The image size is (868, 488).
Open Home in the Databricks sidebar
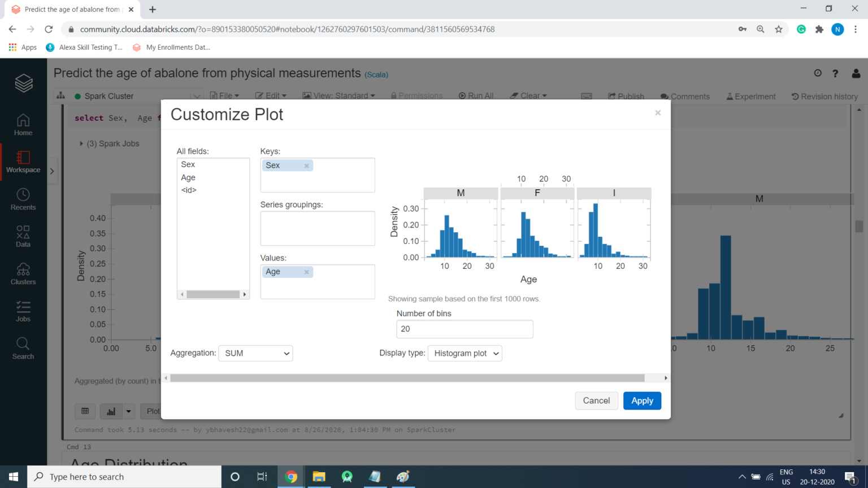[23, 125]
